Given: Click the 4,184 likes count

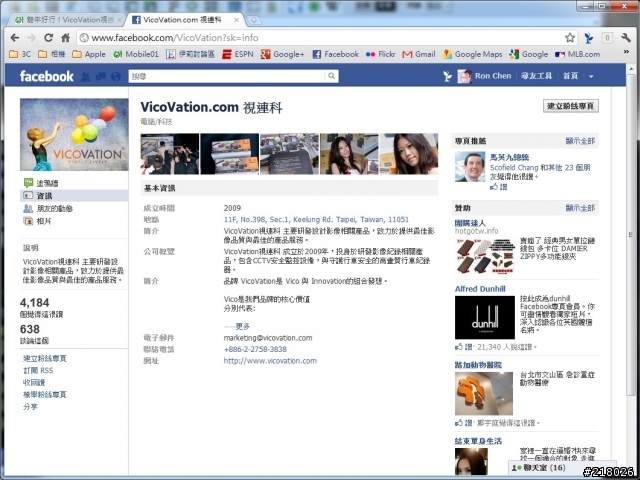Looking at the screenshot, I should [34, 303].
